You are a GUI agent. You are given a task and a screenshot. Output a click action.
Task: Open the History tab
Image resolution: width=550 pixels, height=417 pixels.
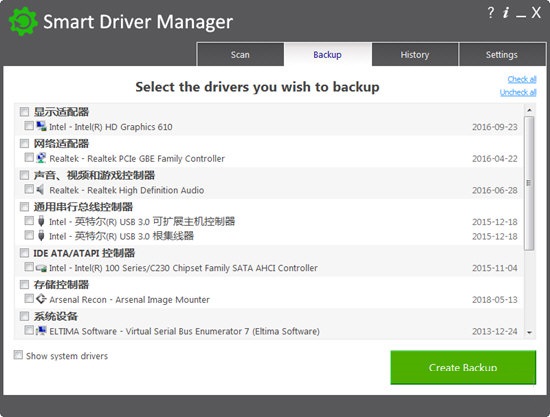point(415,54)
